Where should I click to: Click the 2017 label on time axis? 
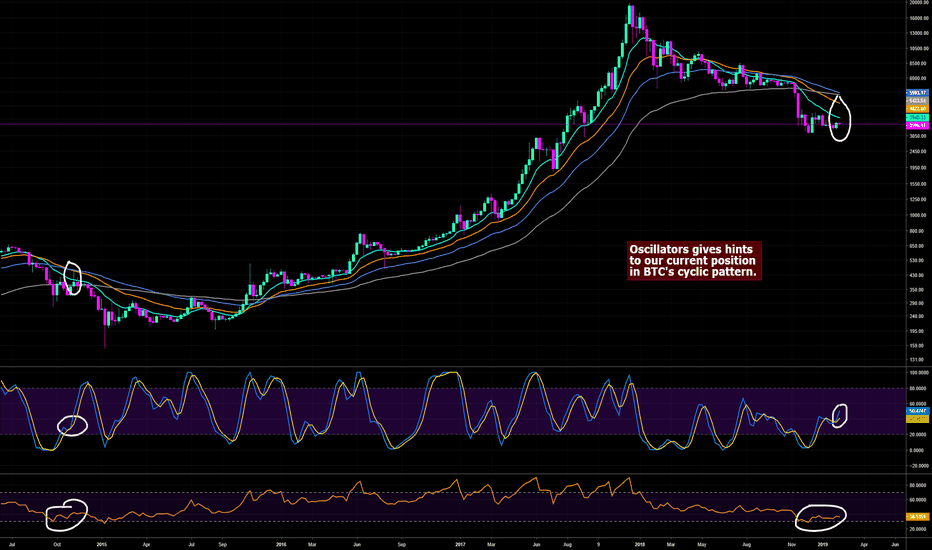[x=459, y=544]
